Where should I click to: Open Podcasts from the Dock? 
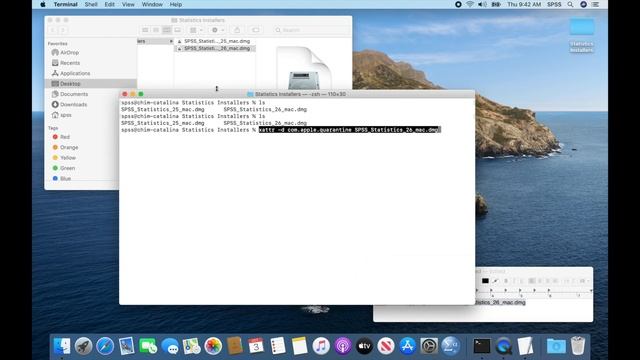coord(343,346)
